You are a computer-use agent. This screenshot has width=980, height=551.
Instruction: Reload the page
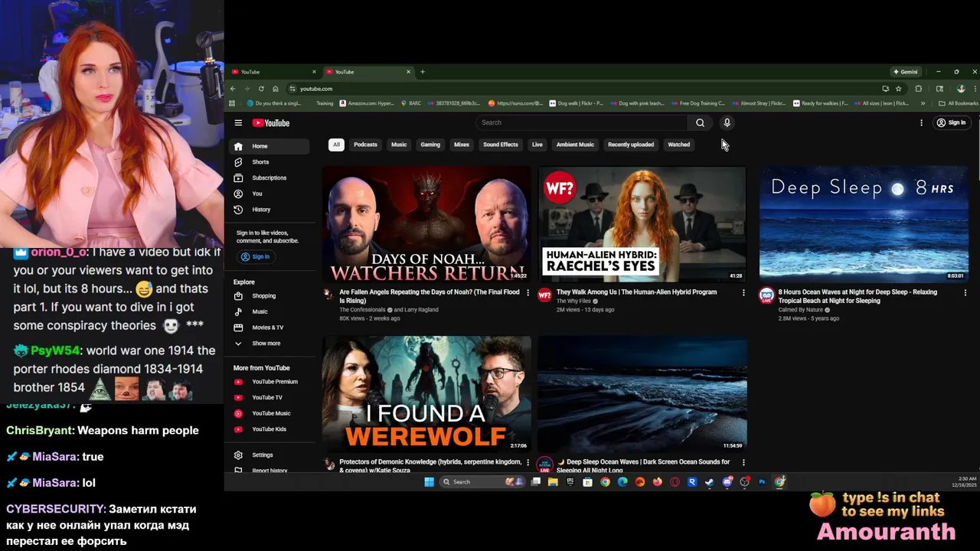(261, 89)
